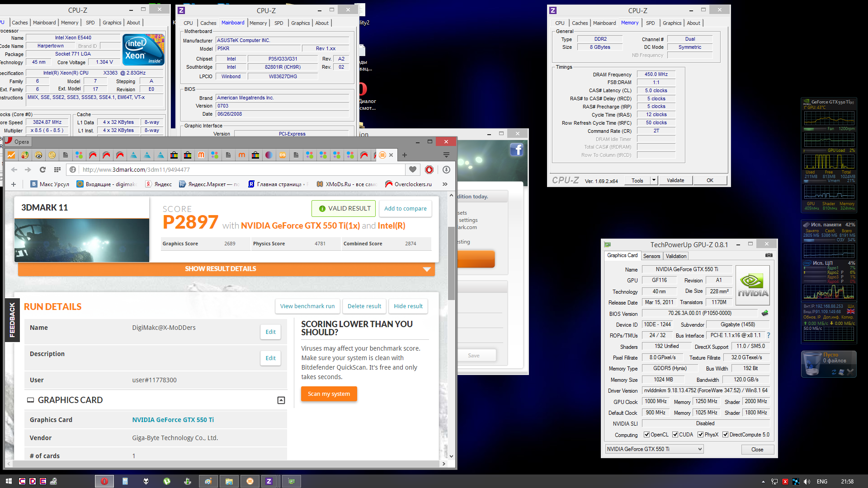Click Bus Interface question mark help
This screenshot has width=868, height=488.
(769, 335)
